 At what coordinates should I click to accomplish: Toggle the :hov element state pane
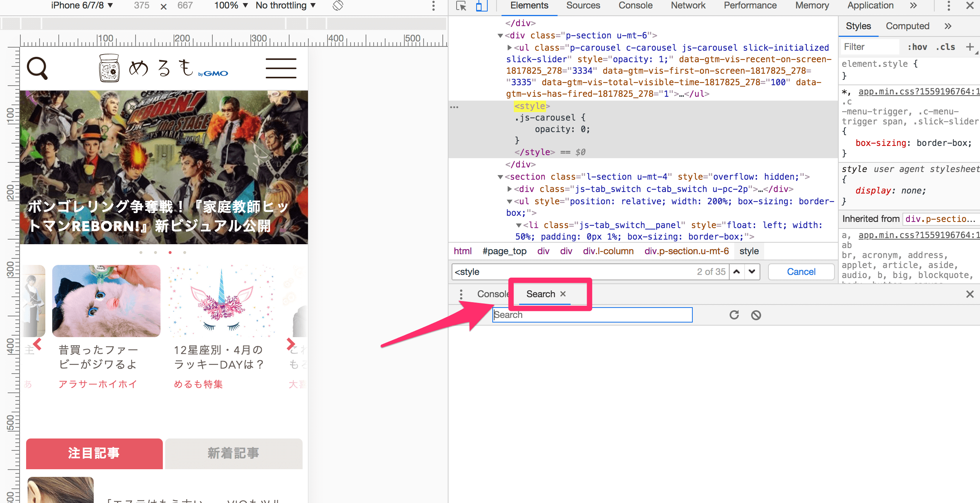tap(918, 46)
